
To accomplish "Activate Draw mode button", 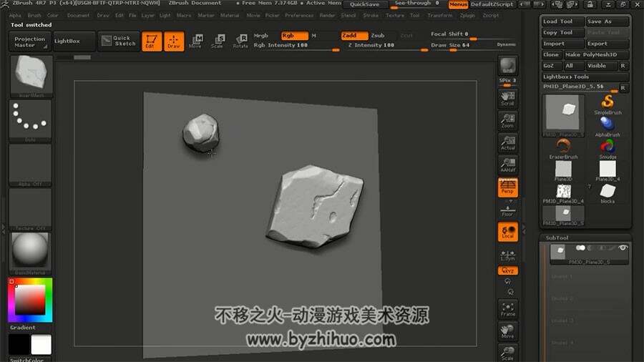I will (x=174, y=41).
